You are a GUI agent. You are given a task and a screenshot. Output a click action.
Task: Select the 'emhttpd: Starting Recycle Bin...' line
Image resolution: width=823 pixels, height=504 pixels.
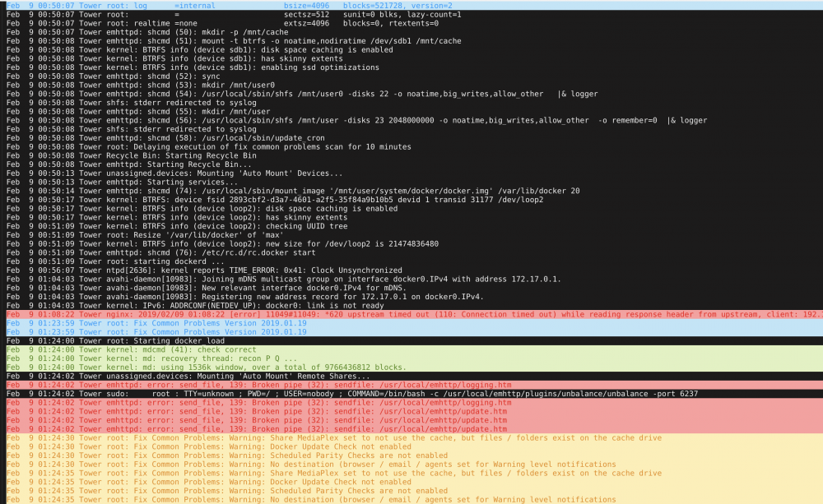coord(129,164)
